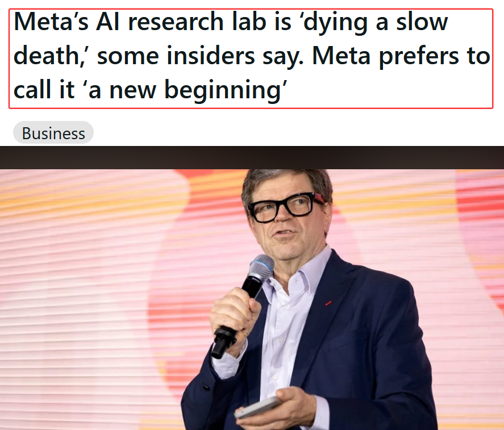Image resolution: width=504 pixels, height=430 pixels.
Task: Click the dark banner strip above the photo
Action: pyautogui.click(x=252, y=157)
